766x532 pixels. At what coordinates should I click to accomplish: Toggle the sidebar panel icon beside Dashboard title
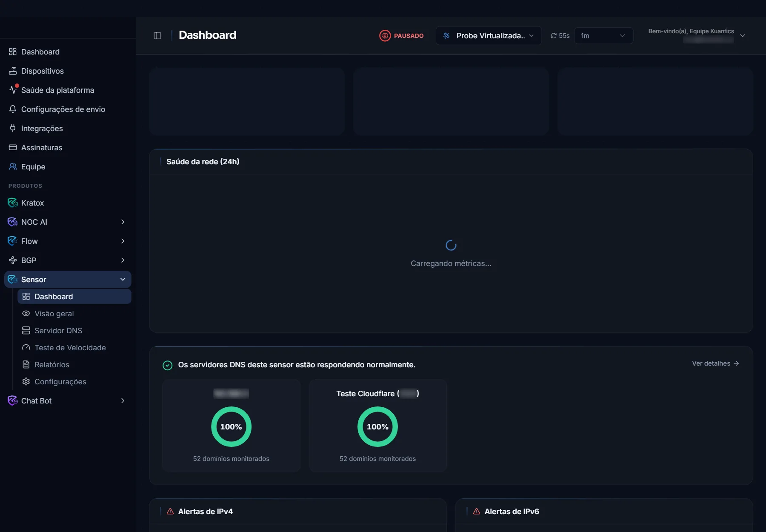coord(157,36)
